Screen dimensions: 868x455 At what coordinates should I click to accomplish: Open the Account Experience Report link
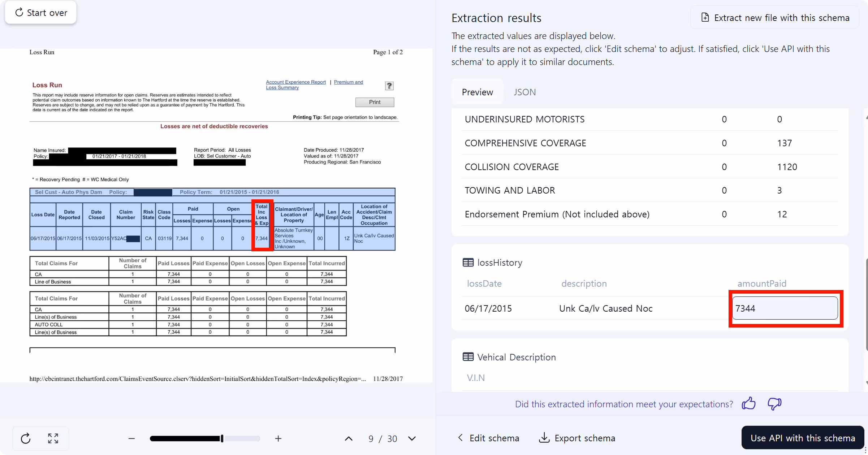pos(295,82)
